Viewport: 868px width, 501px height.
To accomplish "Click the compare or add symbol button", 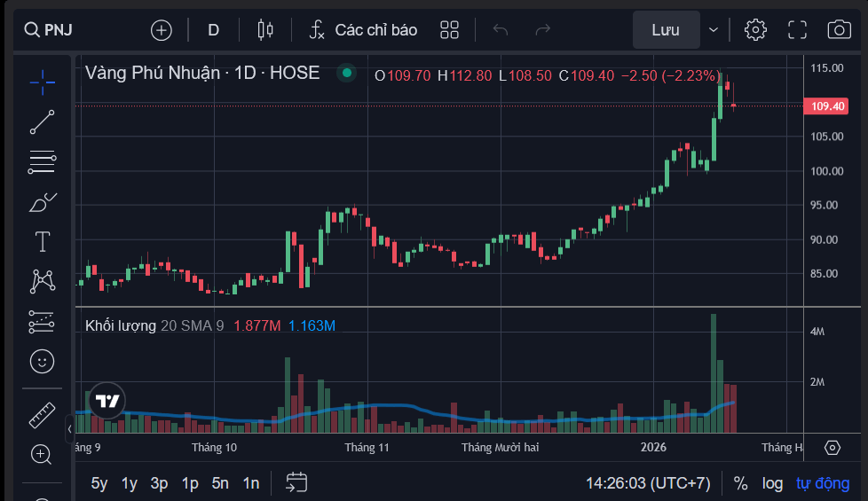I will pyautogui.click(x=162, y=30).
